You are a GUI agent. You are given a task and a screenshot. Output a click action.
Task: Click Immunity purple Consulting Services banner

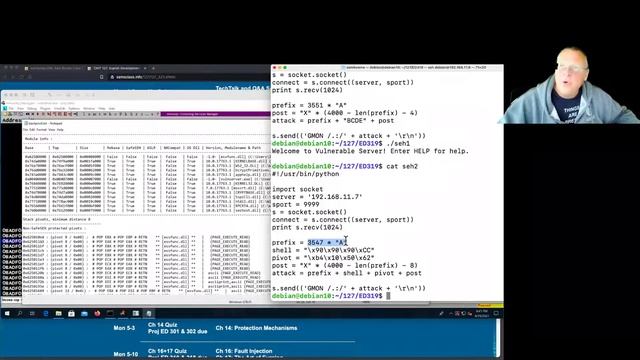(215, 114)
